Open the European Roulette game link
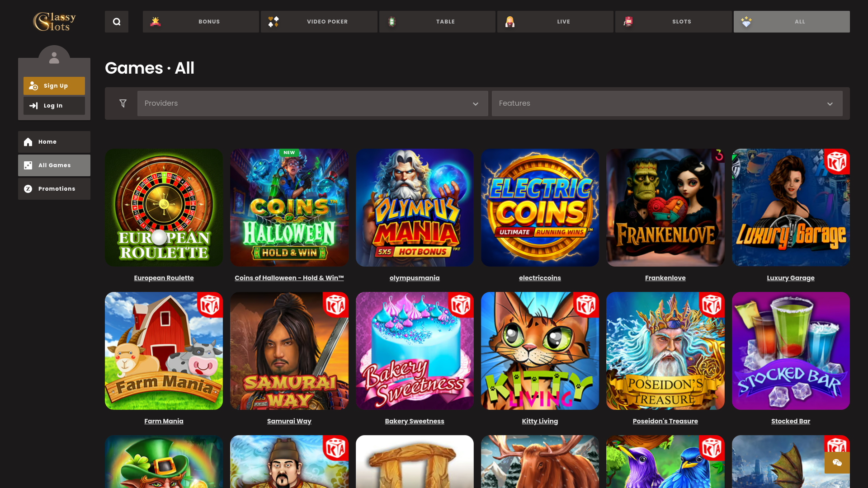 coord(164,278)
